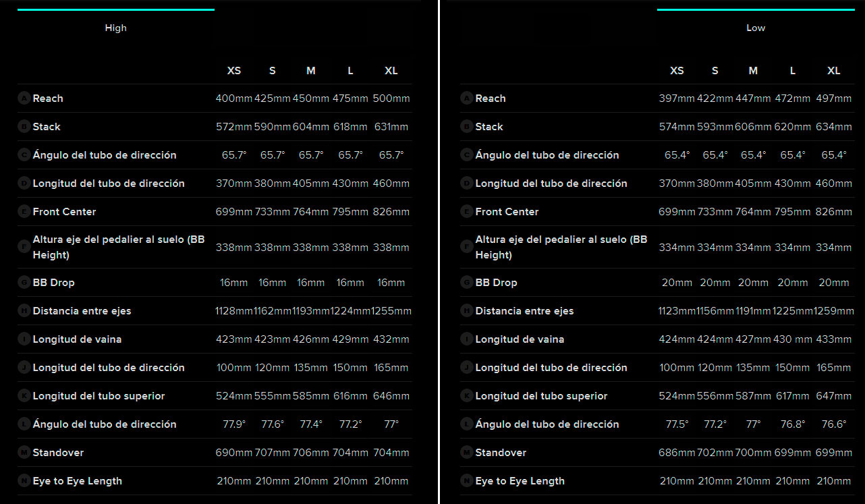Click the L size header in High table
This screenshot has height=504, width=865.
(x=350, y=71)
